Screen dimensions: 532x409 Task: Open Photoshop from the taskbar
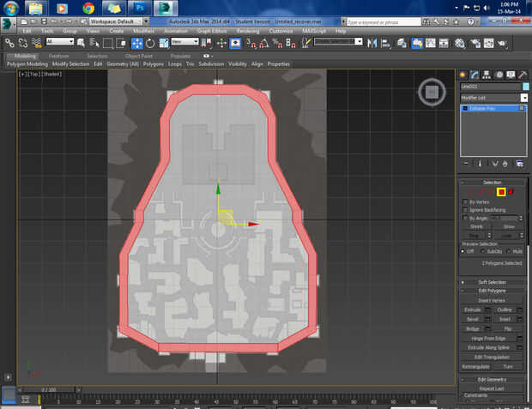141,8
